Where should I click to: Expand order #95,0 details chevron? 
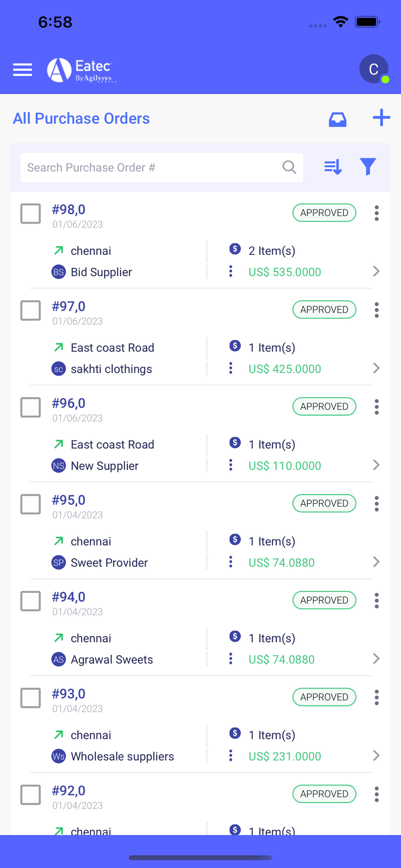click(376, 562)
